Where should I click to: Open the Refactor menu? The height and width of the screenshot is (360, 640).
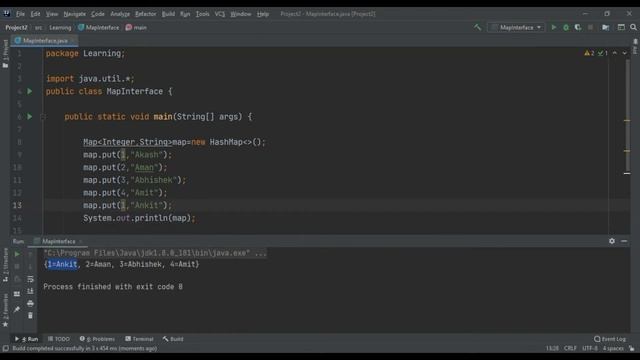click(x=145, y=14)
